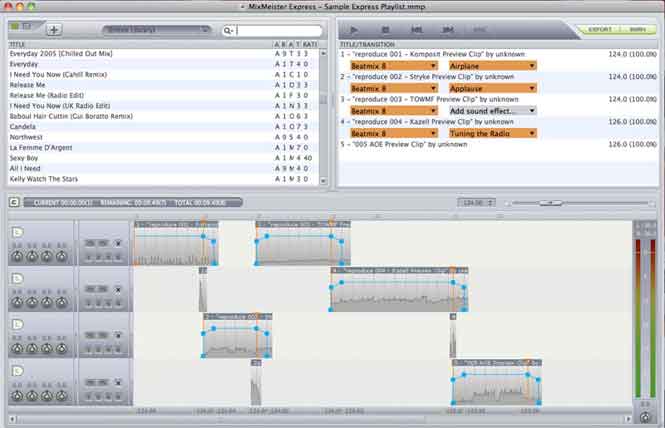The image size is (665, 428).
Task: Select 'La Femme D'Argent' in the library
Action: coord(163,148)
